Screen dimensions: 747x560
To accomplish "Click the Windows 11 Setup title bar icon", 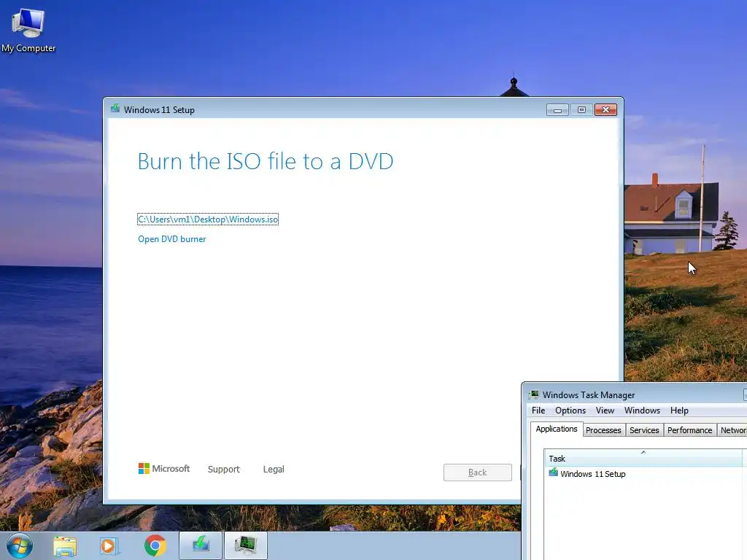I will 115,109.
